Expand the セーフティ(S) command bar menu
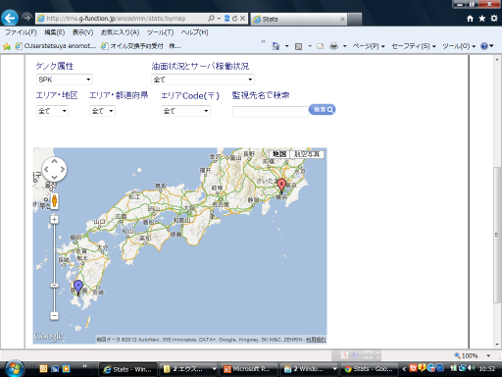The height and width of the screenshot is (377, 502). click(x=414, y=46)
